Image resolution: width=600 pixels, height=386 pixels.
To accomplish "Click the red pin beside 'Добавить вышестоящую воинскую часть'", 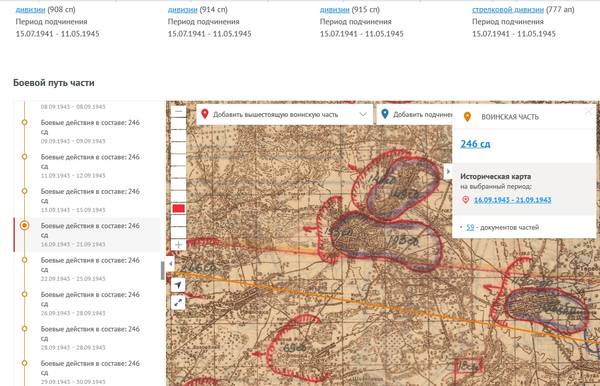I will click(x=205, y=114).
